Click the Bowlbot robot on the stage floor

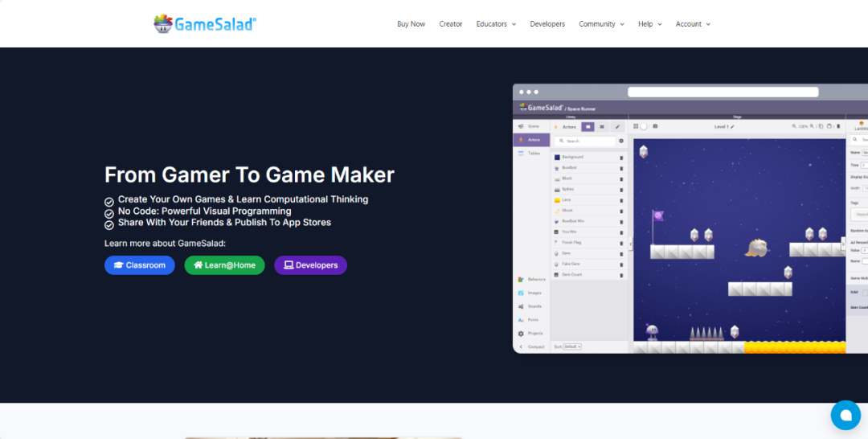point(652,332)
